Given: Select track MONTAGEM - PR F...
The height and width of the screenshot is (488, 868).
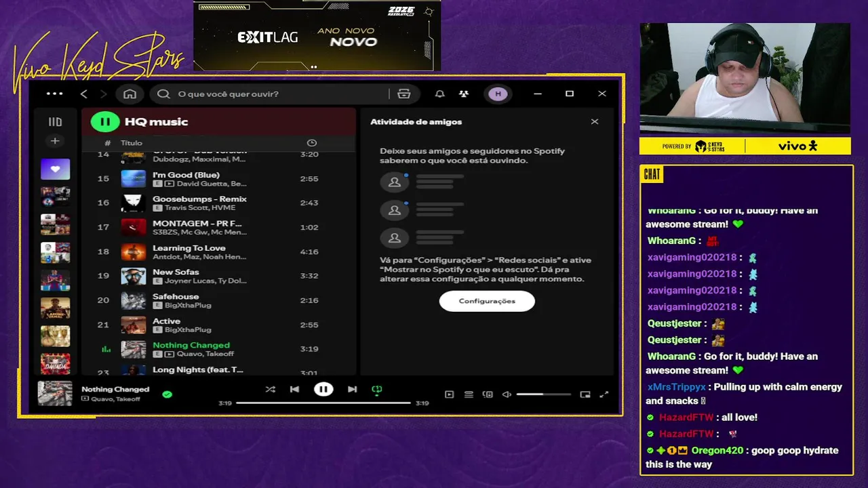Looking at the screenshot, I should (218, 228).
